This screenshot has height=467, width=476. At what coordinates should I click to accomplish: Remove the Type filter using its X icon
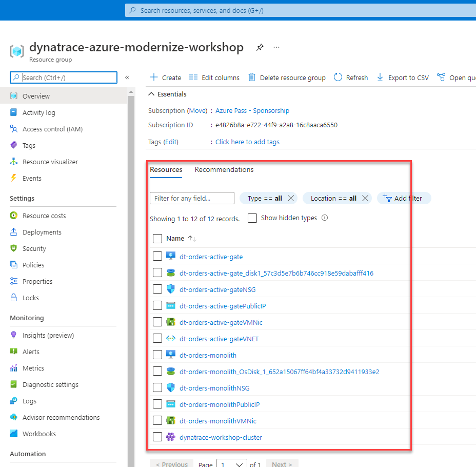point(291,198)
